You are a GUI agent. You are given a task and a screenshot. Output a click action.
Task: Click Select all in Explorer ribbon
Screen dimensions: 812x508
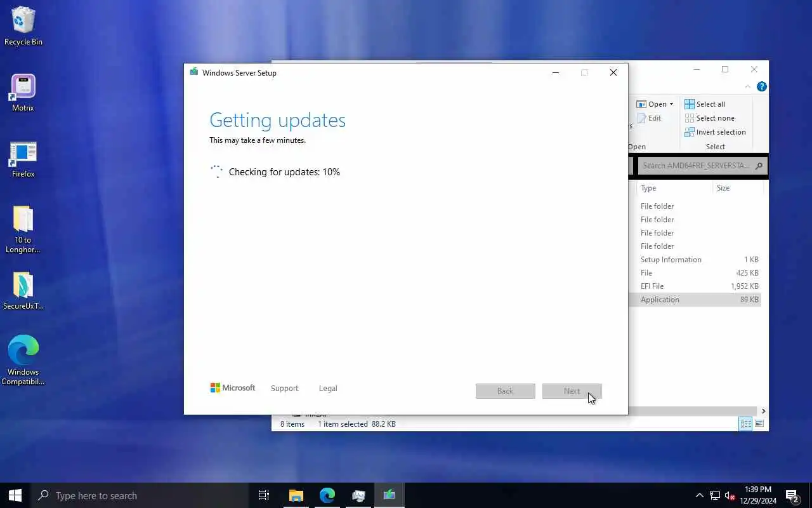click(705, 104)
